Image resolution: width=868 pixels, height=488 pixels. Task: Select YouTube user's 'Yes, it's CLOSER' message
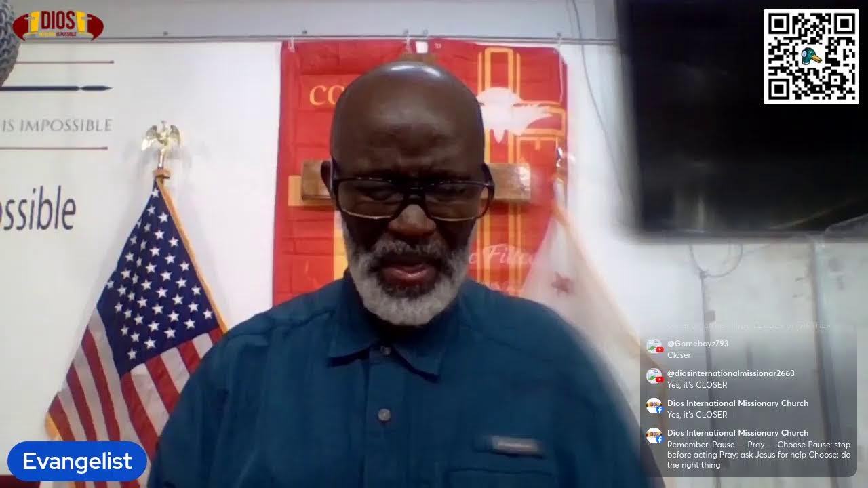tap(697, 385)
